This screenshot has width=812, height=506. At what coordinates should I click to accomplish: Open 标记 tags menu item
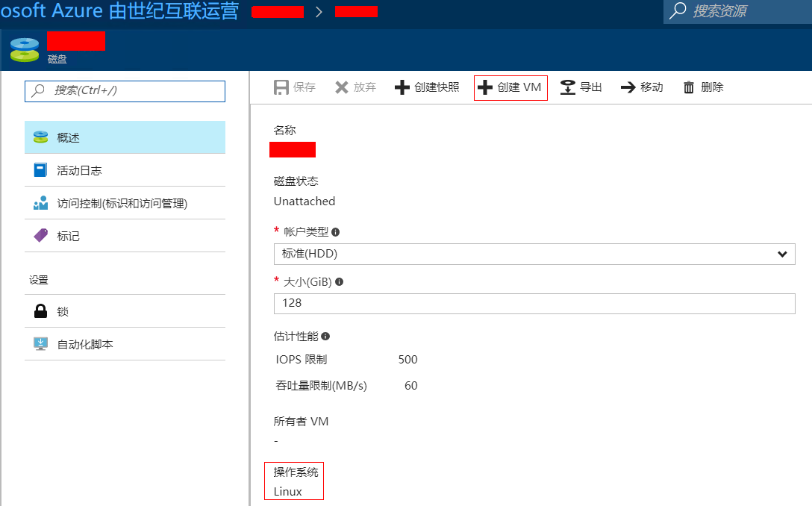click(125, 236)
